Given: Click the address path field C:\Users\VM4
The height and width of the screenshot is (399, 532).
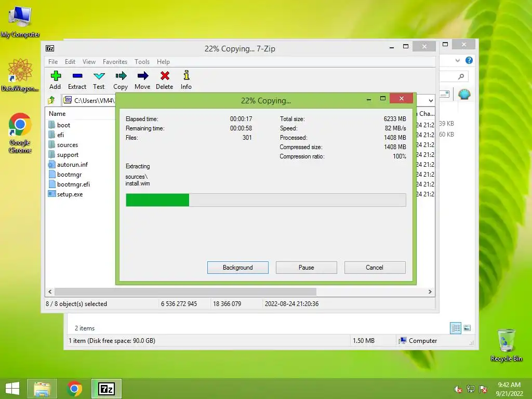Looking at the screenshot, I should (89, 100).
